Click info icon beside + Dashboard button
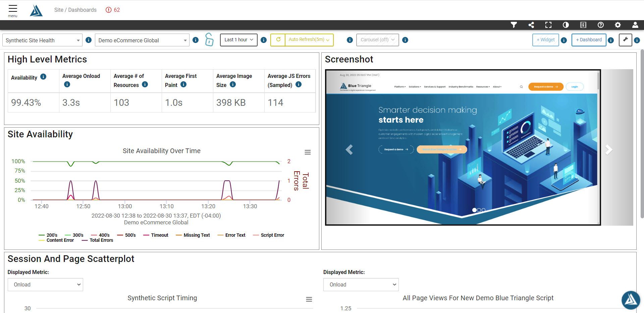Viewport: 644px width, 313px height. click(611, 40)
